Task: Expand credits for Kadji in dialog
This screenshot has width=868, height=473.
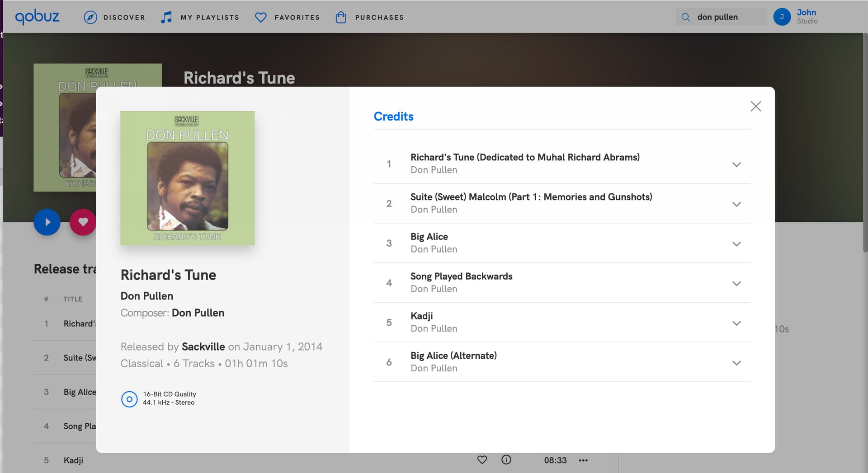Action: coord(736,323)
